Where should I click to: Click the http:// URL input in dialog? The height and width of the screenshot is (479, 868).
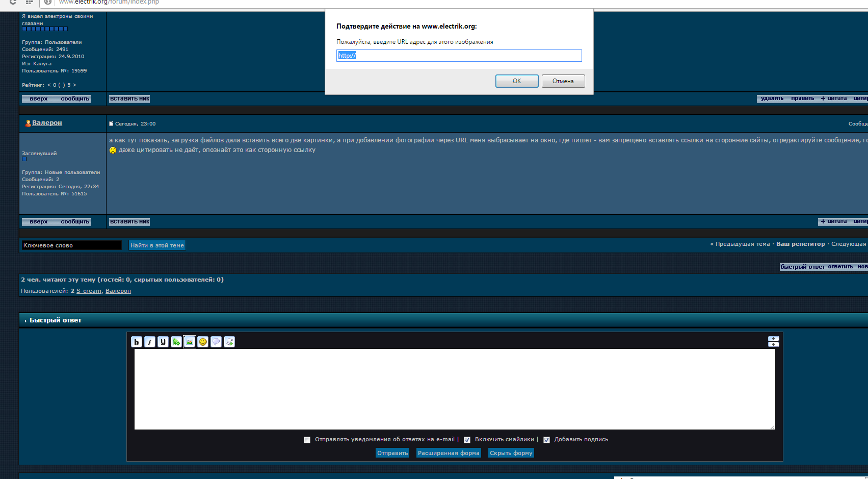[459, 56]
